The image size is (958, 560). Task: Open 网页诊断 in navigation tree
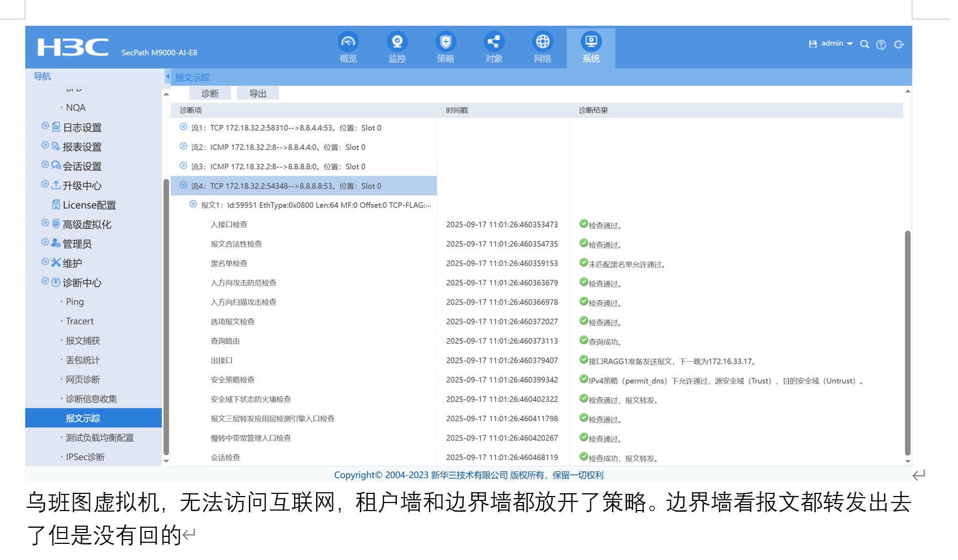coord(83,379)
